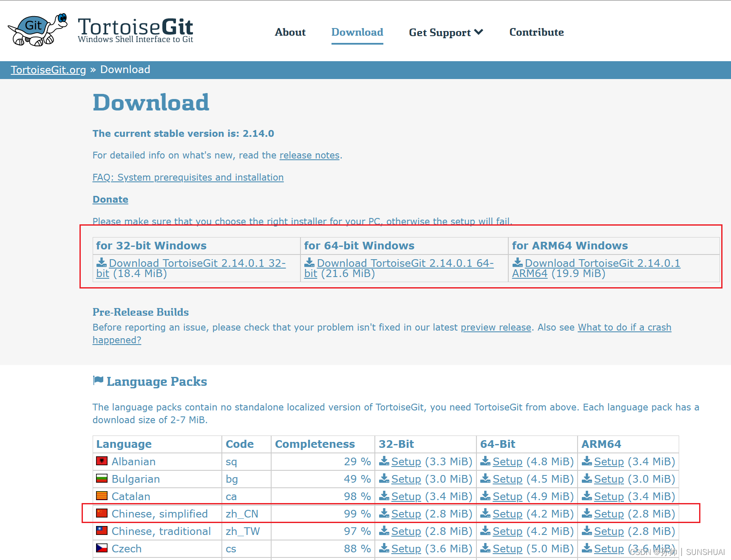Open 'What to do if a crash happened?' link

coord(624,328)
